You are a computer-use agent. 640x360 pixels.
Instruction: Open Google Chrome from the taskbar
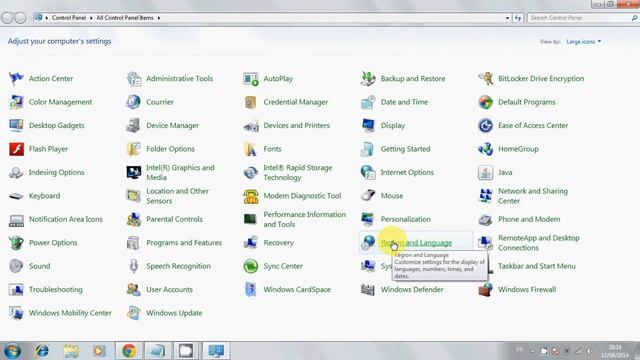pyautogui.click(x=129, y=351)
